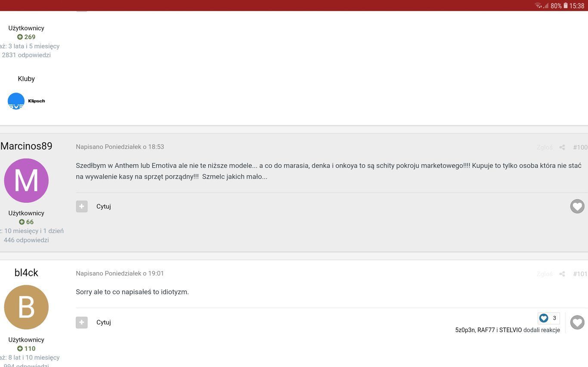
Task: Open bl4ck username link
Action: [26, 273]
